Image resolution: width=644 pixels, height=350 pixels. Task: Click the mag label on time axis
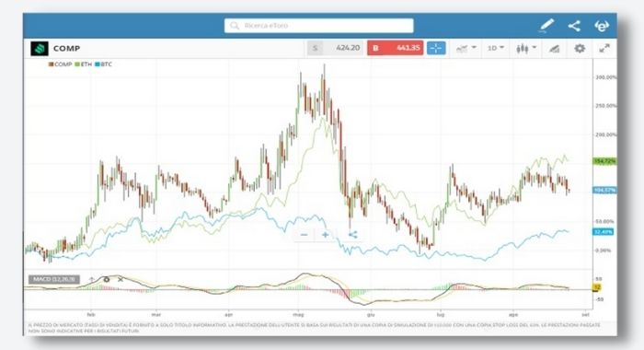tap(298, 315)
